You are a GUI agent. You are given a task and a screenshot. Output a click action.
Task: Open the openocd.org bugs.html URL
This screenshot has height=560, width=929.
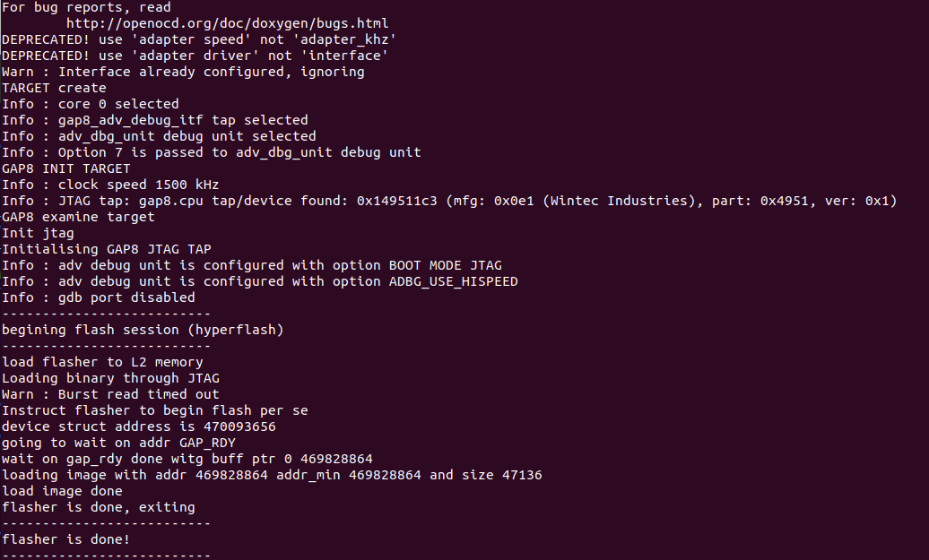(227, 23)
